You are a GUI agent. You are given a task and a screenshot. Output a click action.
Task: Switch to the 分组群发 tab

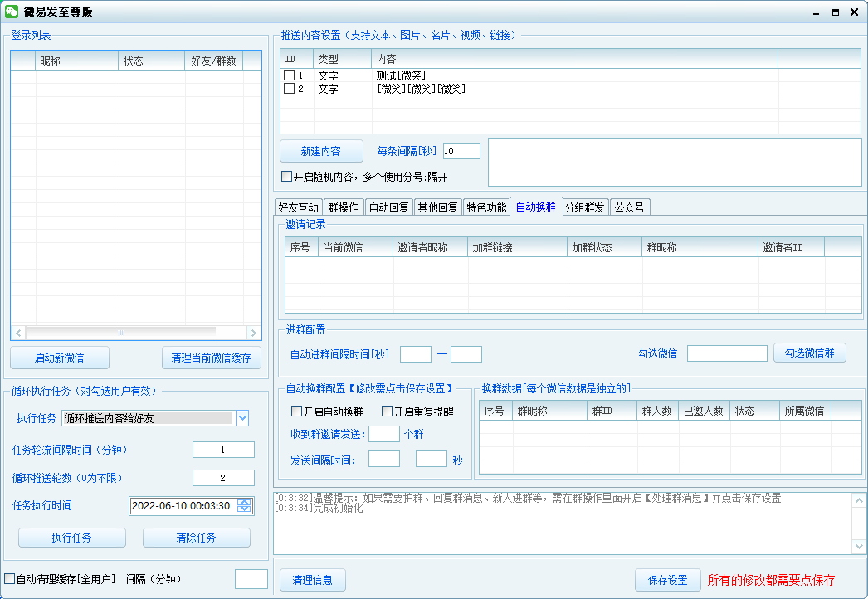click(x=585, y=207)
